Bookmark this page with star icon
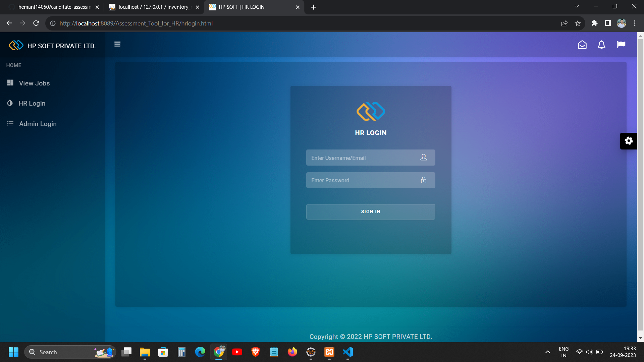The width and height of the screenshot is (644, 362). (578, 23)
